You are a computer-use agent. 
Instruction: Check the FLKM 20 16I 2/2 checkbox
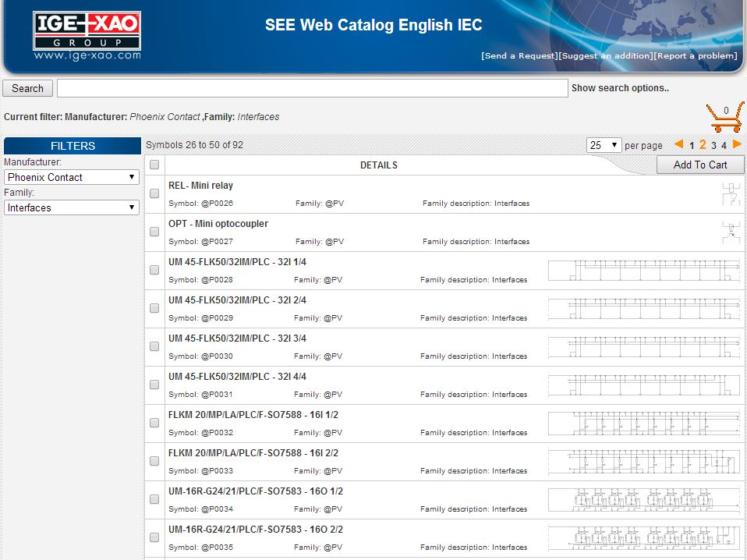(154, 461)
